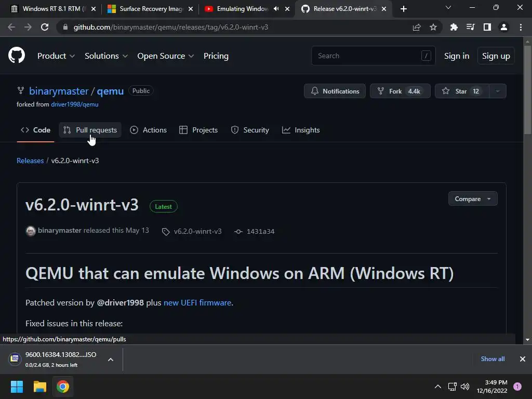This screenshot has height=399, width=532.
Task: Expand the Product menu
Action: pyautogui.click(x=56, y=56)
